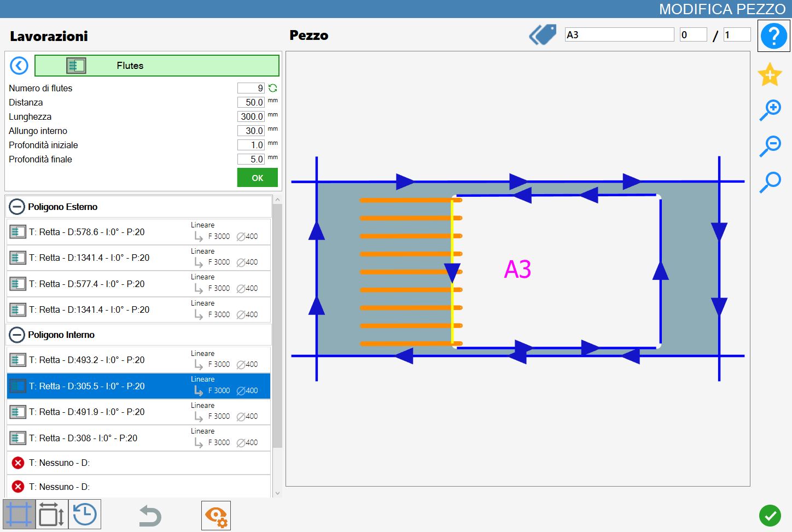Click the piece total field showing 1
Image resolution: width=792 pixels, height=532 pixels.
coord(737,35)
